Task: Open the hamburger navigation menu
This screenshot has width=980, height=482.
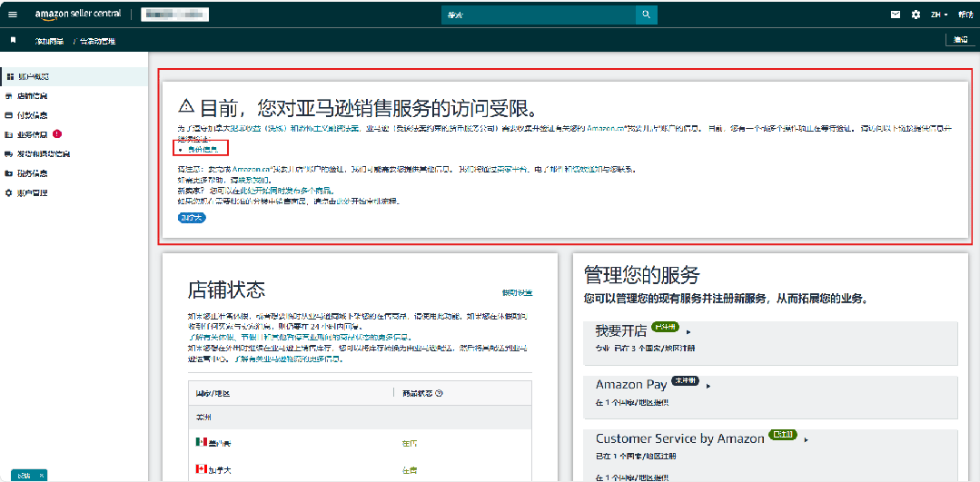Action: coord(13,15)
